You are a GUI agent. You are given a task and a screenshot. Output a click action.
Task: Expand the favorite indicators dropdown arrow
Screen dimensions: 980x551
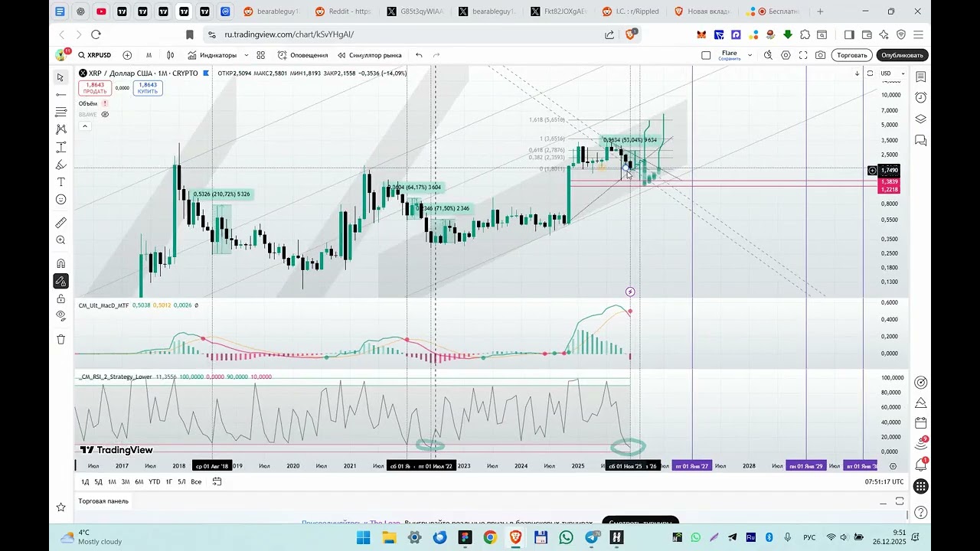click(246, 55)
